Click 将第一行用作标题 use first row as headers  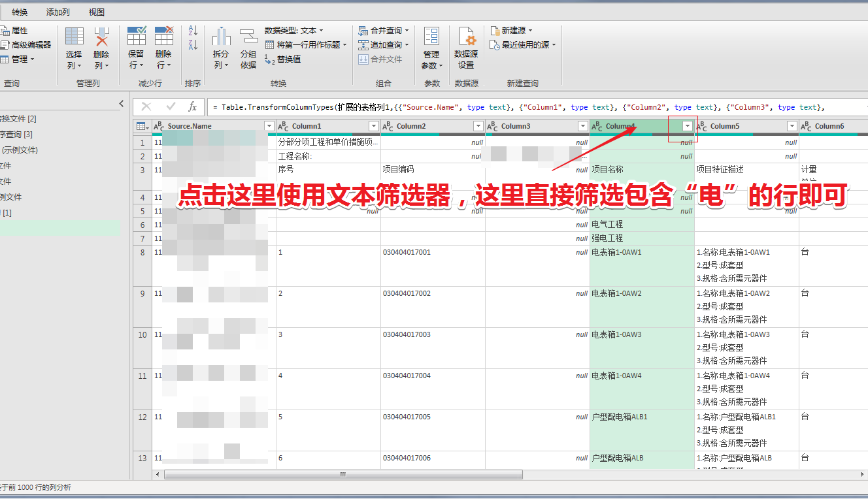307,45
